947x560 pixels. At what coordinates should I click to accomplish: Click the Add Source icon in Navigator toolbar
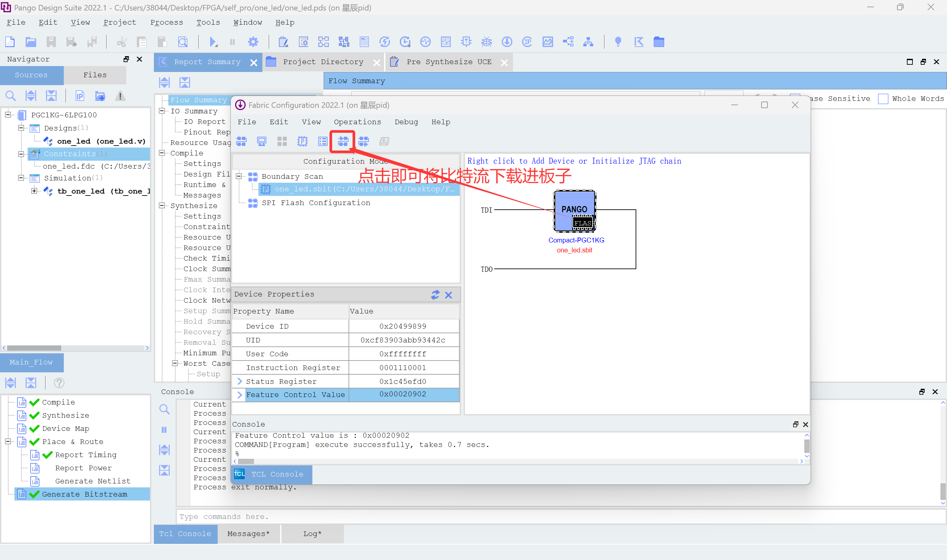[100, 96]
